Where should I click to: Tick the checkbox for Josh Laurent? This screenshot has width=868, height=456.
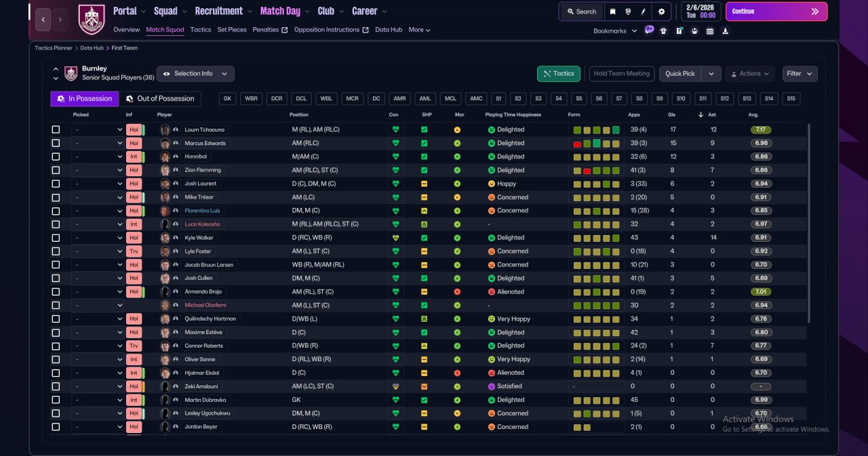click(56, 184)
